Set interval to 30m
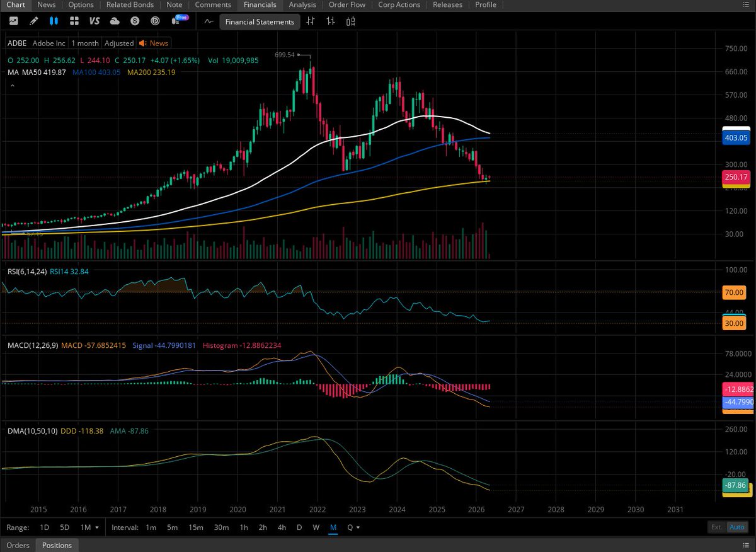This screenshot has width=756, height=552. tap(221, 527)
